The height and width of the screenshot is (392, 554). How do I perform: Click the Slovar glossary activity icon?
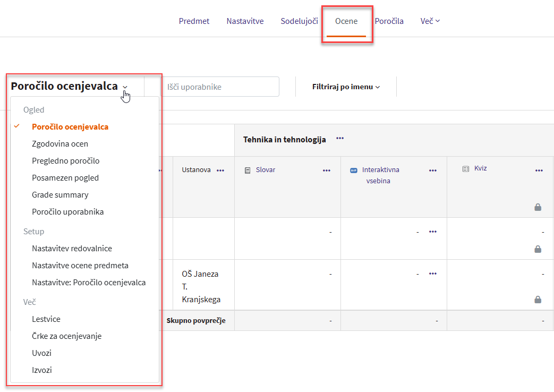pyautogui.click(x=248, y=171)
